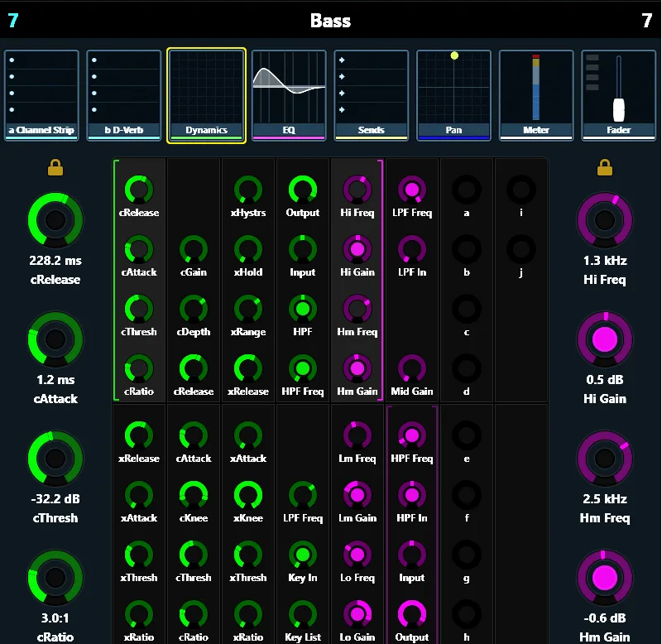This screenshot has height=644, width=662.
Task: Click the white channel number 7
Action: [647, 20]
